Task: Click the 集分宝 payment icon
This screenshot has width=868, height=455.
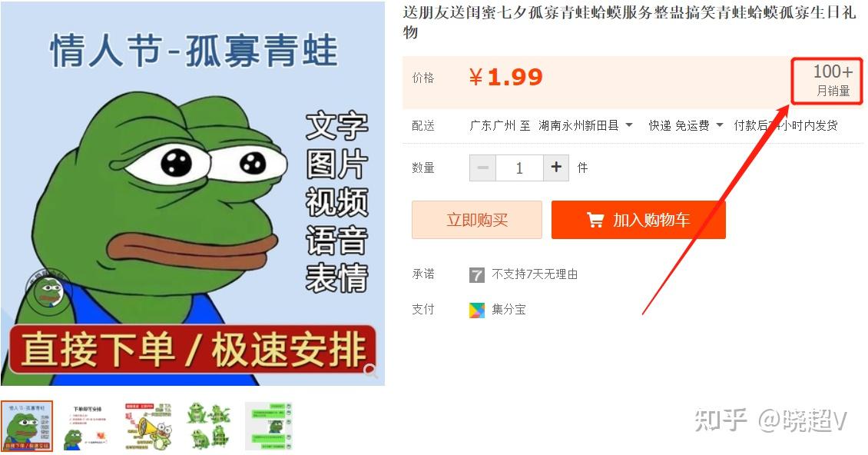Action: tap(476, 310)
